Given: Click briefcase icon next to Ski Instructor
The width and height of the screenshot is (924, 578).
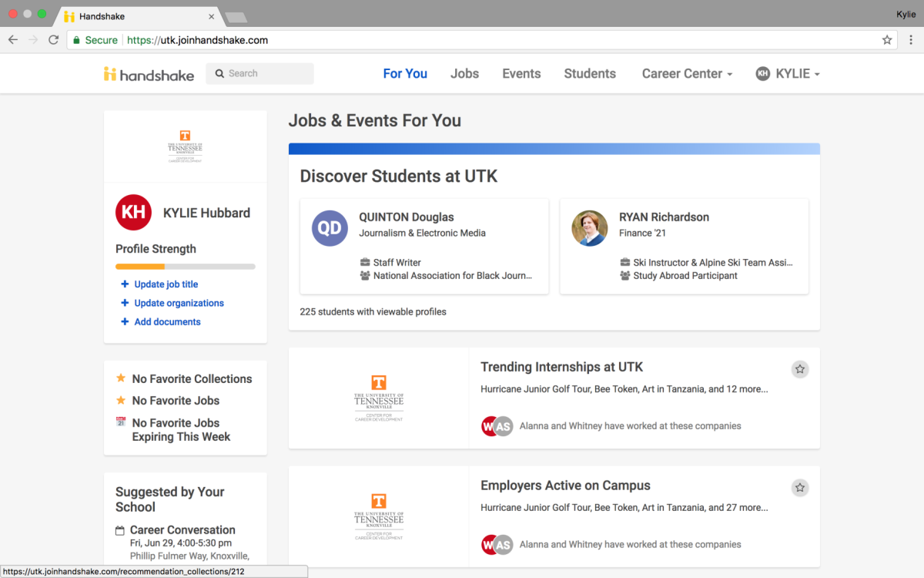Looking at the screenshot, I should tap(625, 263).
